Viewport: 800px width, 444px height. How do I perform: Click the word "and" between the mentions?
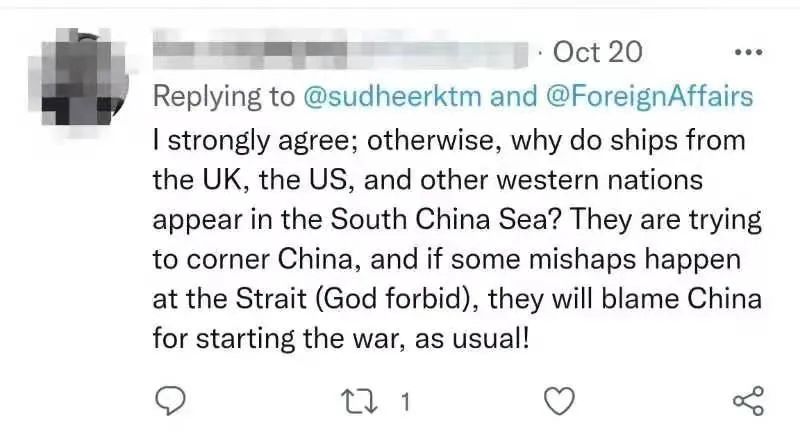point(514,96)
